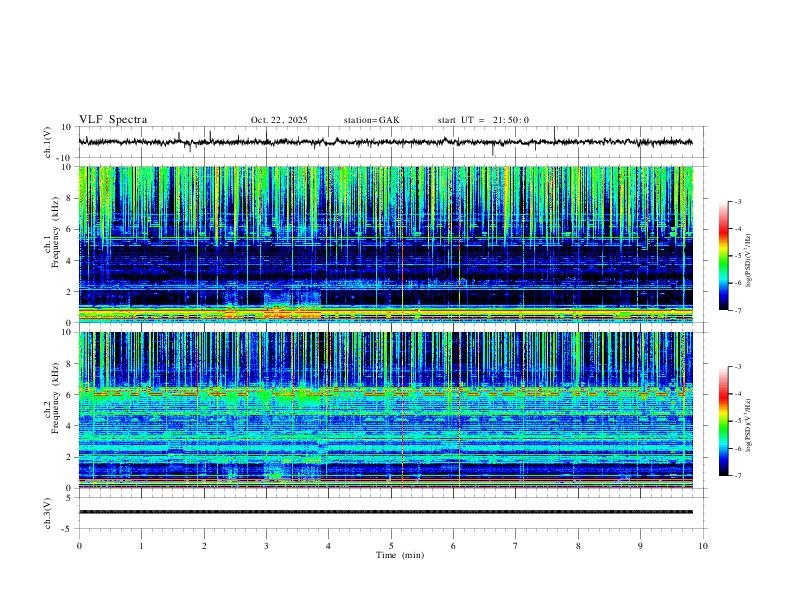Click the ch.2 PSD color bar

click(x=723, y=421)
